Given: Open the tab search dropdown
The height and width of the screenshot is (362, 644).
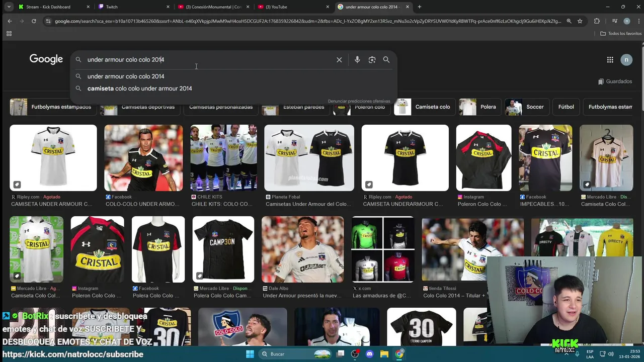Looking at the screenshot, I should coord(9,7).
